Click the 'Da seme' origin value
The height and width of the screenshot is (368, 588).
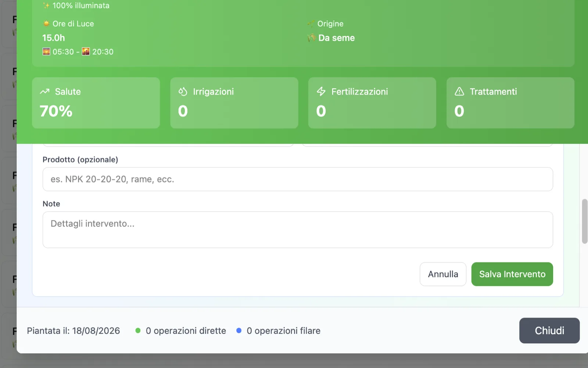[336, 38]
